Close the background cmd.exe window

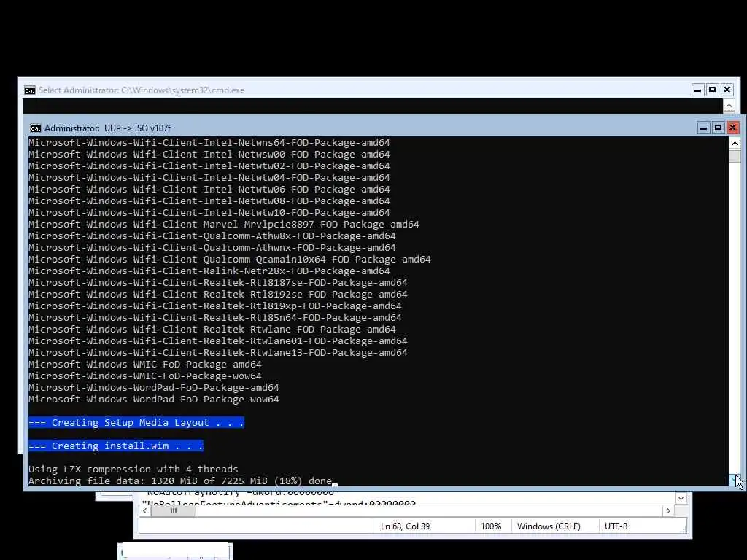(727, 90)
